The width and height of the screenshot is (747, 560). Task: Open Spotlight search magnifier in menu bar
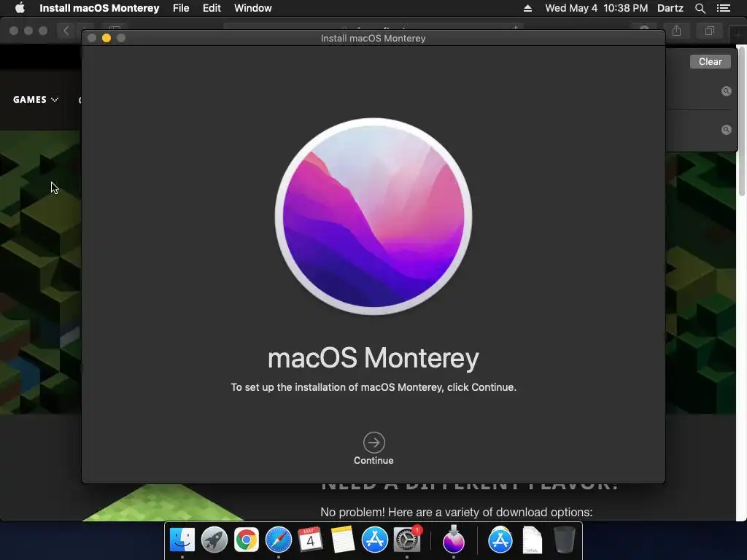(x=700, y=8)
